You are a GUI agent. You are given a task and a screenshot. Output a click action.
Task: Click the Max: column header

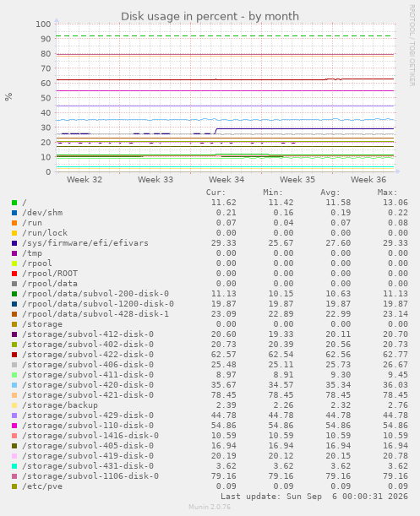click(387, 193)
